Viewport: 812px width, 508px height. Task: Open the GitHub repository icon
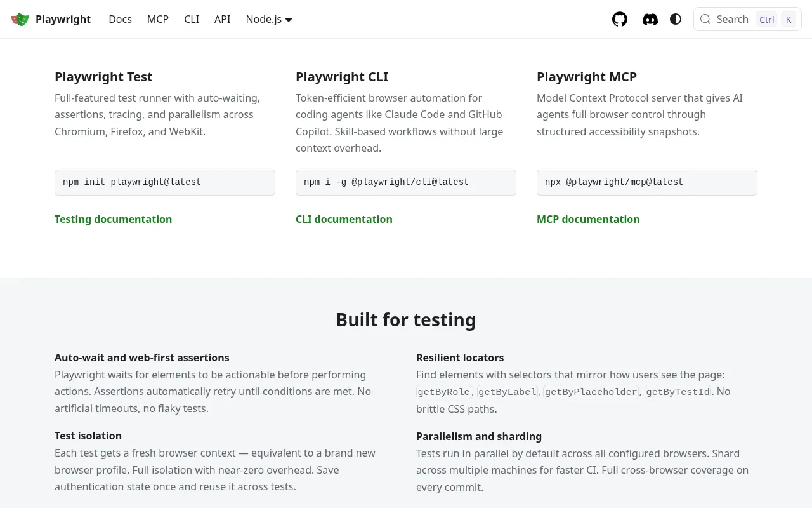point(620,19)
